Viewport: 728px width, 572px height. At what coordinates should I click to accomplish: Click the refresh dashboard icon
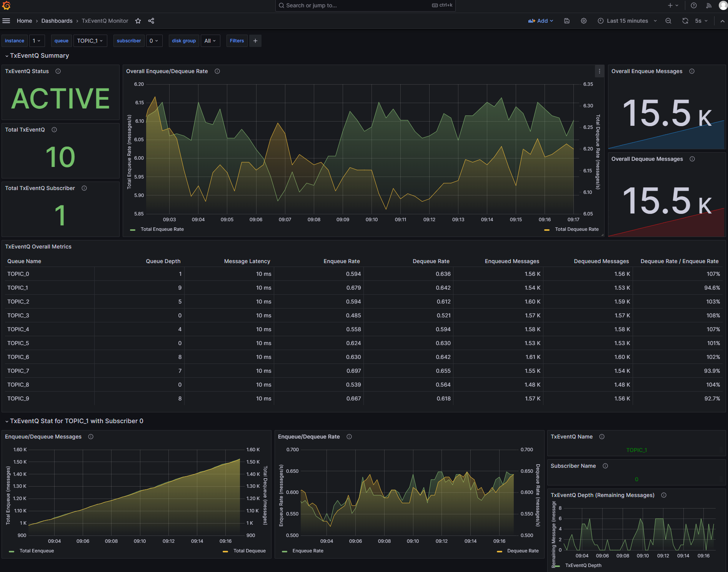(x=685, y=21)
